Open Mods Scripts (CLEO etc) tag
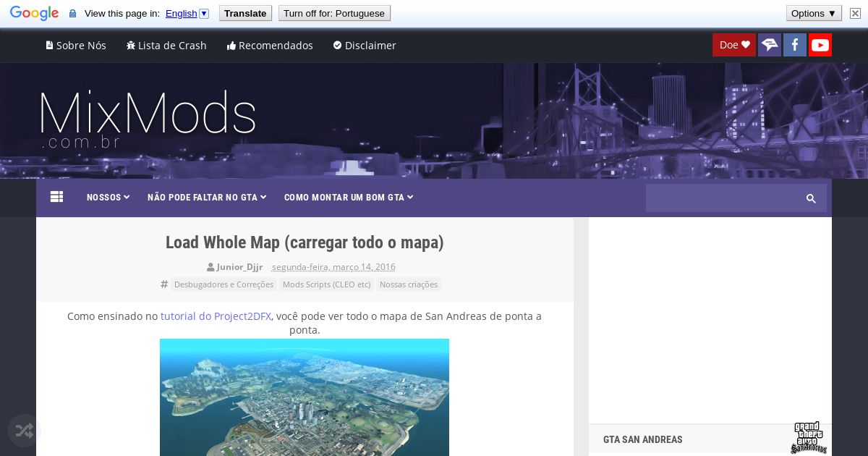The image size is (868, 456). pyautogui.click(x=326, y=284)
